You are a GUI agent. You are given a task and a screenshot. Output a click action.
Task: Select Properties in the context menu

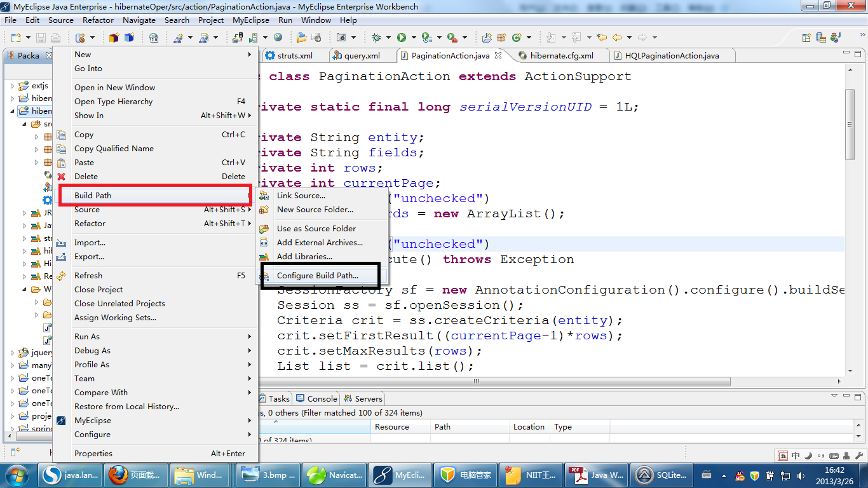154,453
